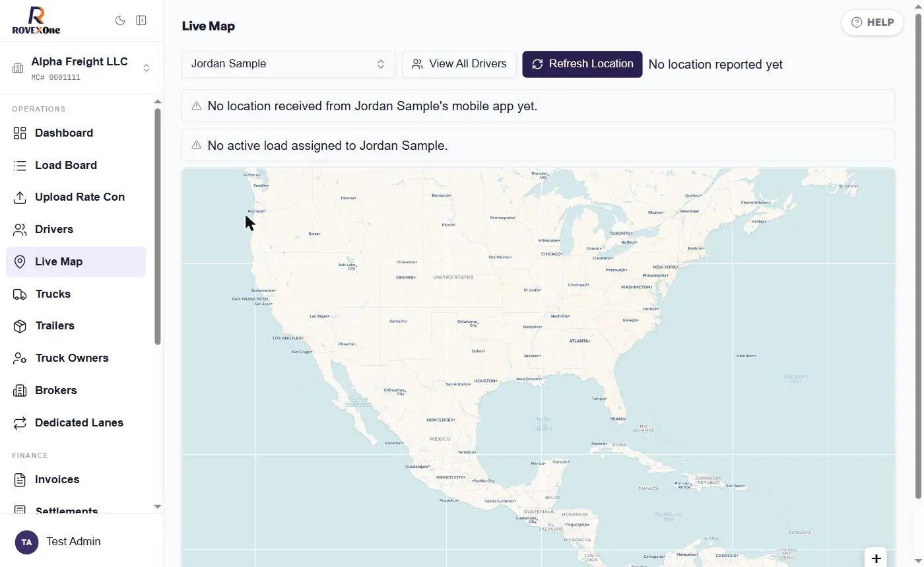Click the Trucks truck icon
The image size is (924, 567).
pos(20,294)
